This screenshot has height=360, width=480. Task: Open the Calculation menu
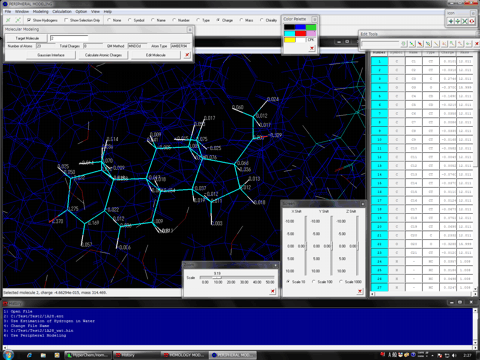click(62, 12)
